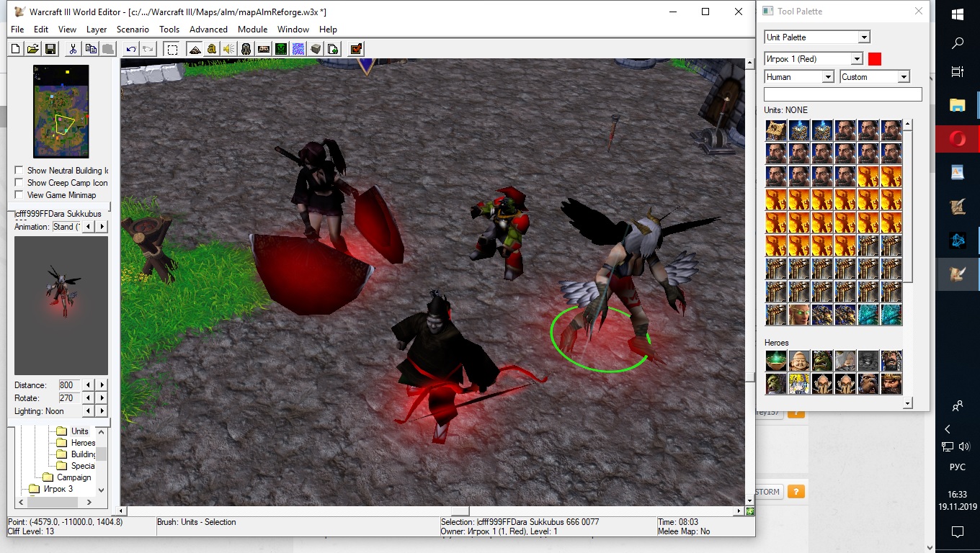
Task: Open the Sound Editor speaker icon
Action: click(x=229, y=49)
